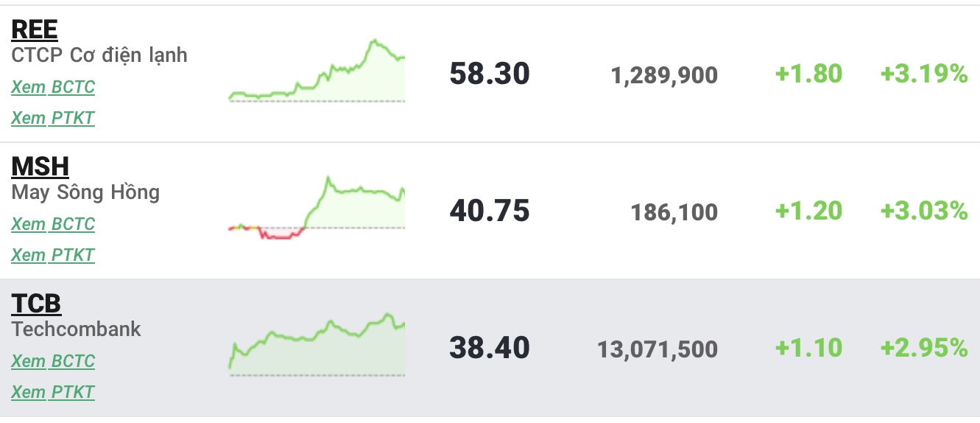The height and width of the screenshot is (423, 980).
Task: Click Xem PTKT under REE
Action: click(x=53, y=118)
